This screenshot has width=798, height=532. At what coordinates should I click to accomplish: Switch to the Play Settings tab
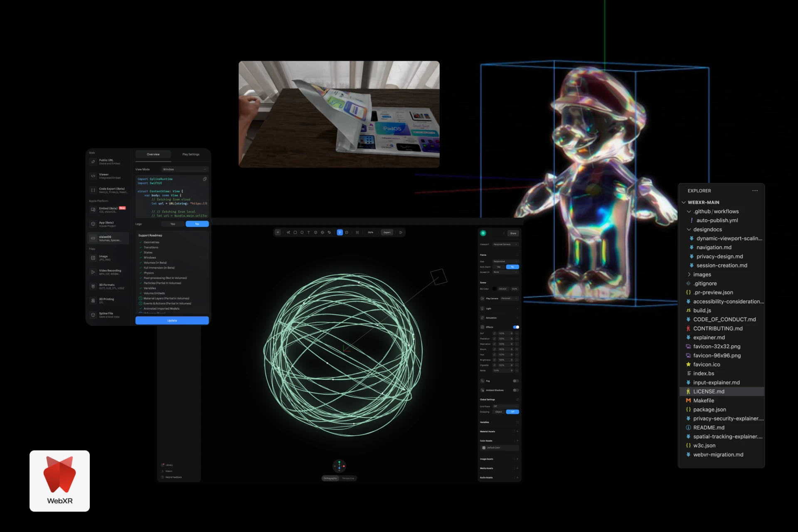tap(191, 155)
